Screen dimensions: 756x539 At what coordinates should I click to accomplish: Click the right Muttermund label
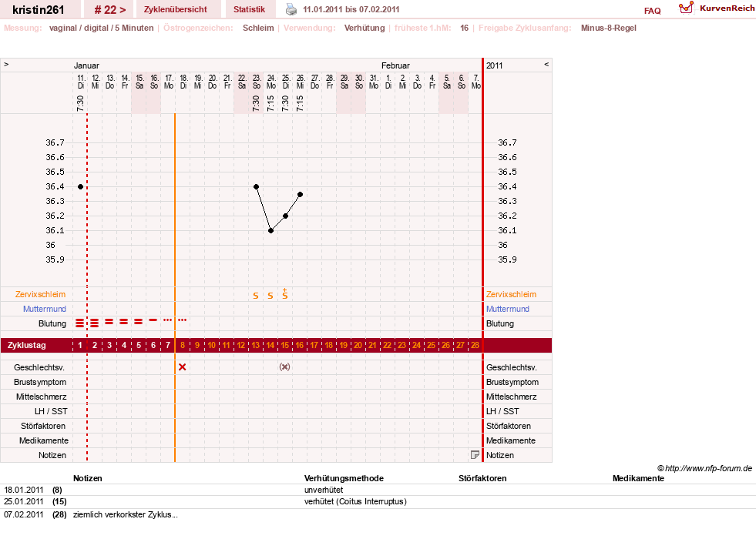[508, 309]
